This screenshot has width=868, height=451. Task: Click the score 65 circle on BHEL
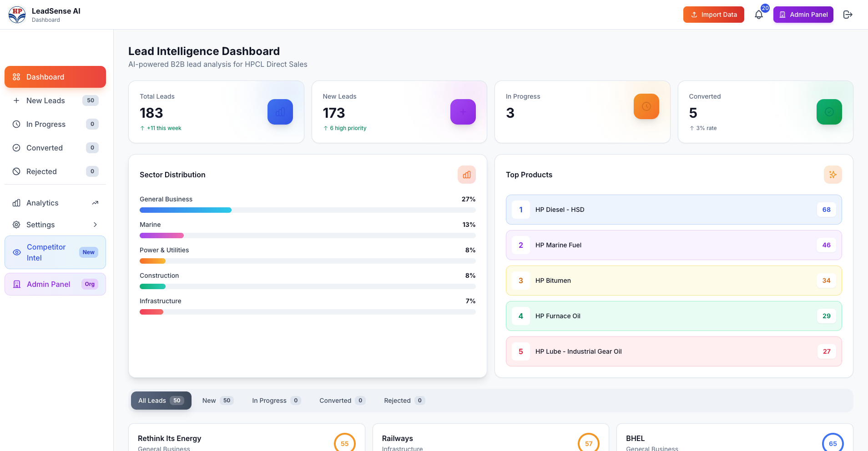click(833, 442)
